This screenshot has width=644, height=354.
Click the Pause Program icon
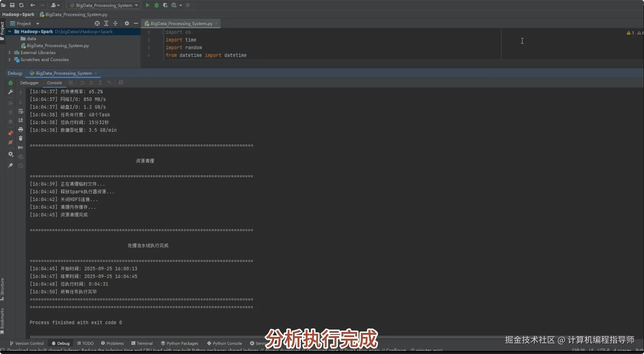coord(10,112)
